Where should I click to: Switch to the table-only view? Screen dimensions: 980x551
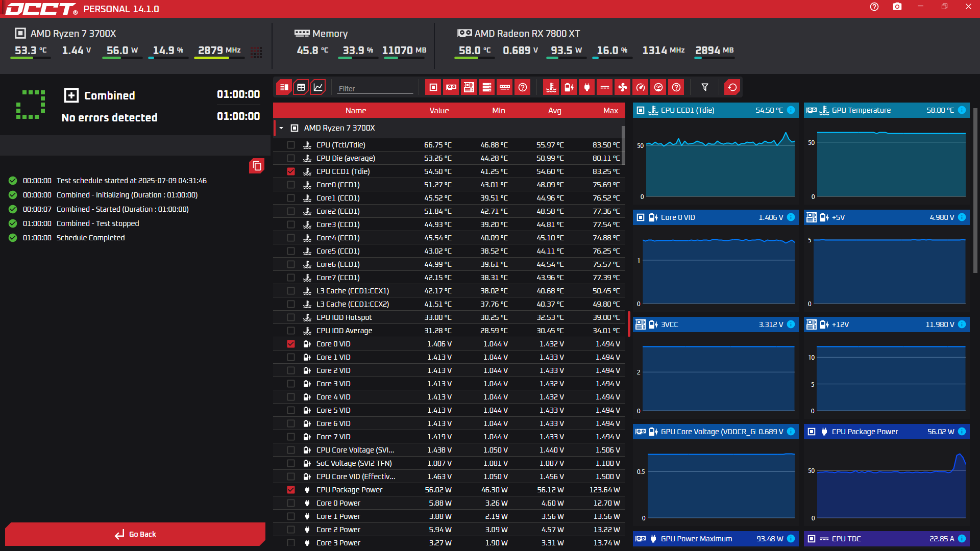[301, 87]
